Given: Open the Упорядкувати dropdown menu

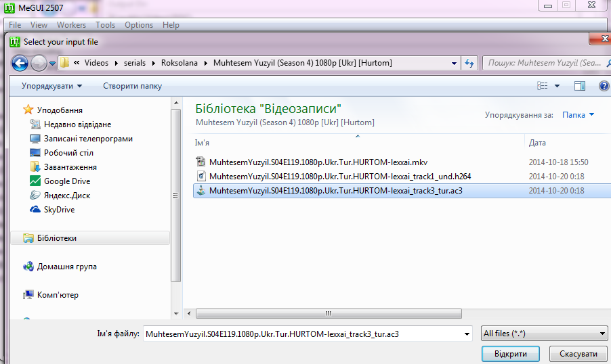Looking at the screenshot, I should (x=51, y=86).
